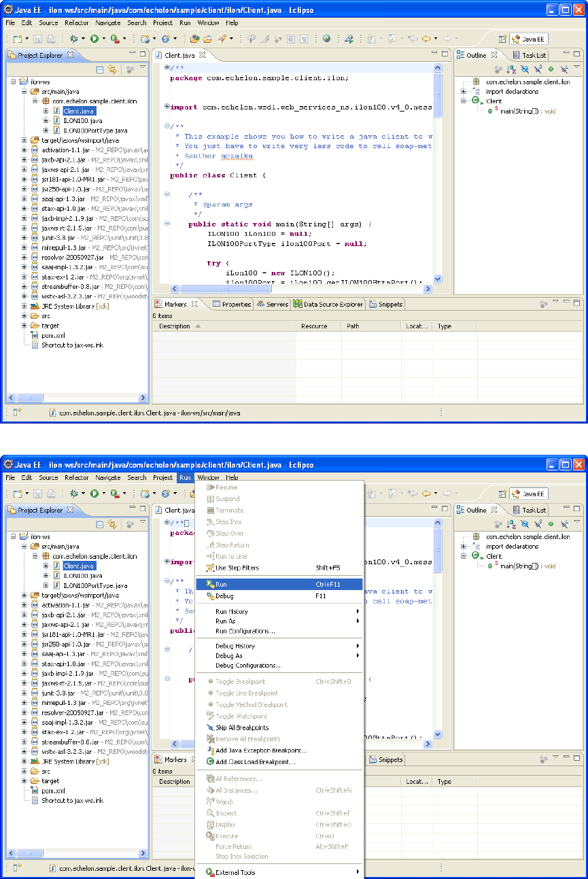Open the Run toolbar dropdown arrow, upper window
588x879 pixels.
click(103, 39)
